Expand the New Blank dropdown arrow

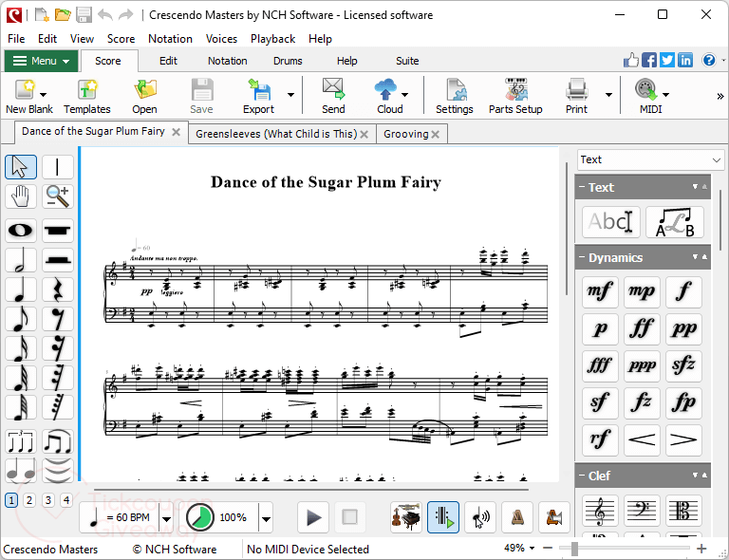tap(44, 95)
